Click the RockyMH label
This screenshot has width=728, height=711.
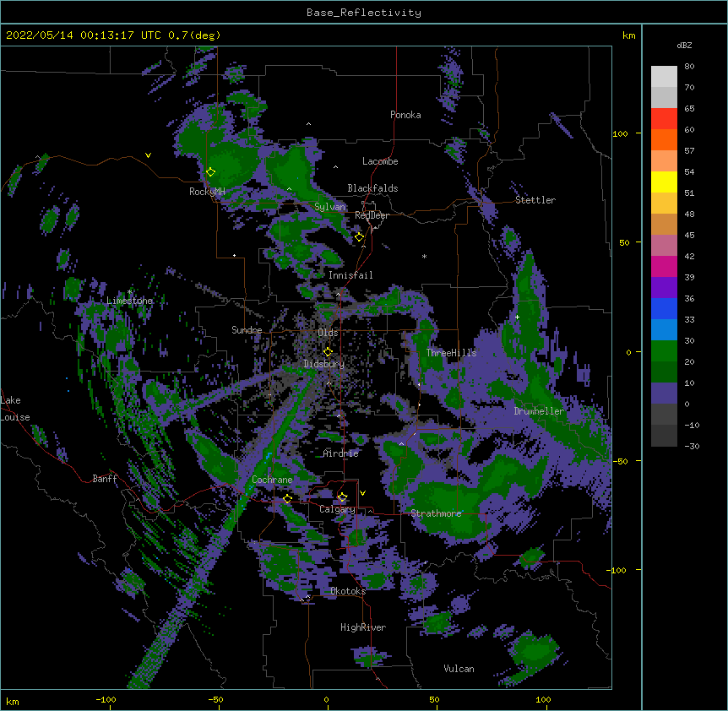[207, 192]
